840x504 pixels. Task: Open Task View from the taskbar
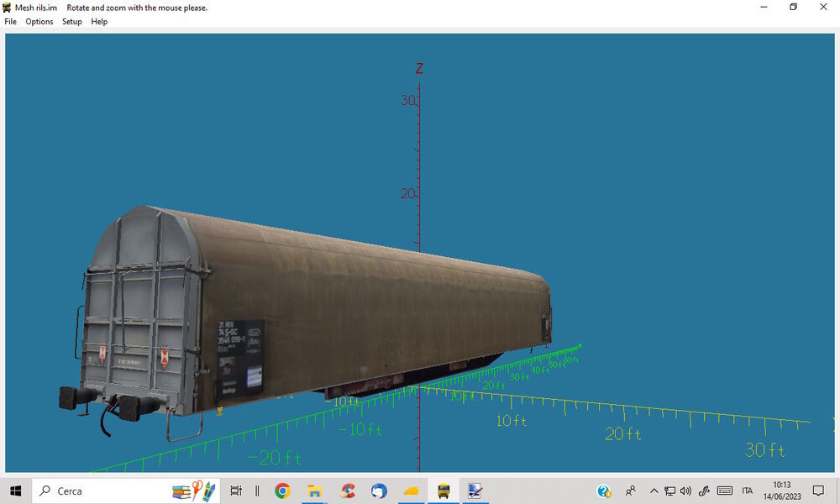tap(236, 491)
